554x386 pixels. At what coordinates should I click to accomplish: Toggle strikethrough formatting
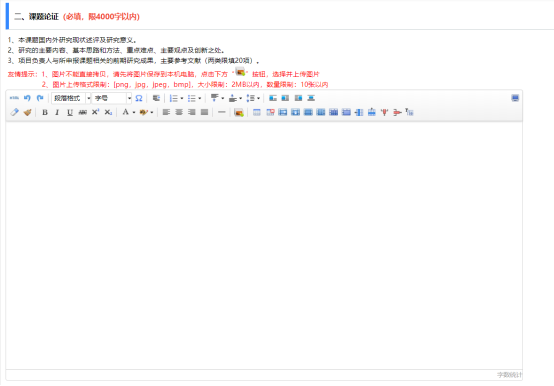(x=83, y=112)
